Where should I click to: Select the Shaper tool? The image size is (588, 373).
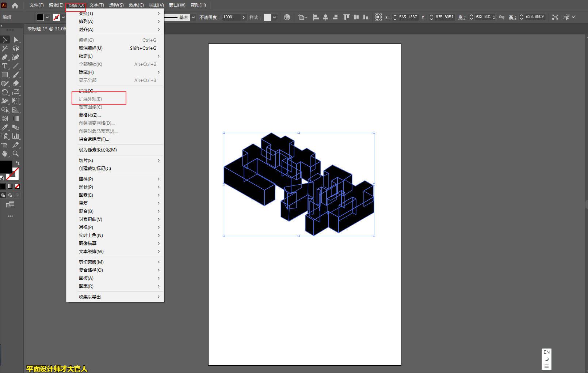5,83
